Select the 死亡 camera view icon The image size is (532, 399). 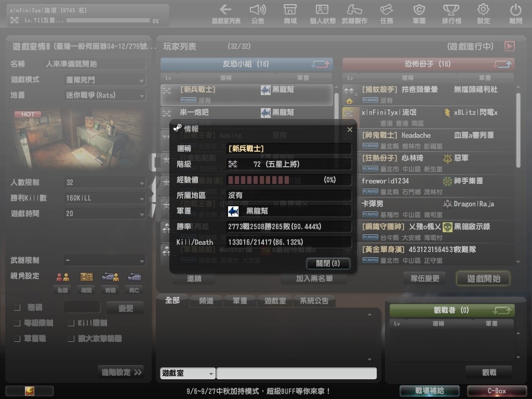pos(135,277)
